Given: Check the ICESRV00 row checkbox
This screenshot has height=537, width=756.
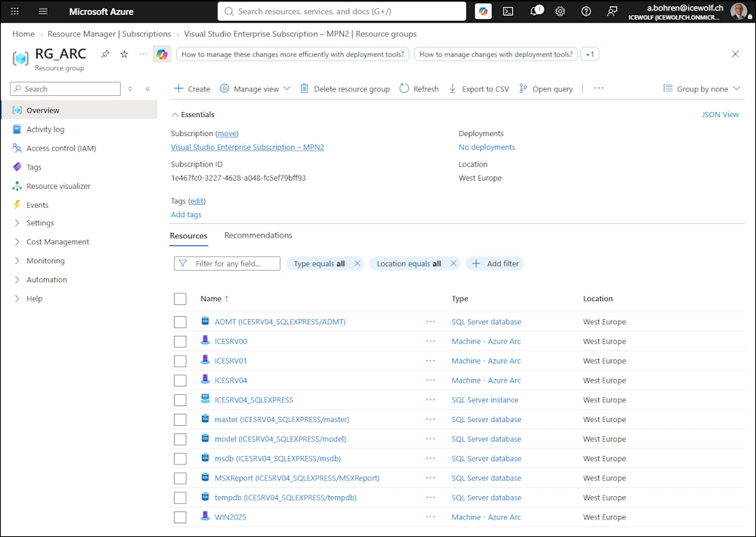Looking at the screenshot, I should 180,342.
